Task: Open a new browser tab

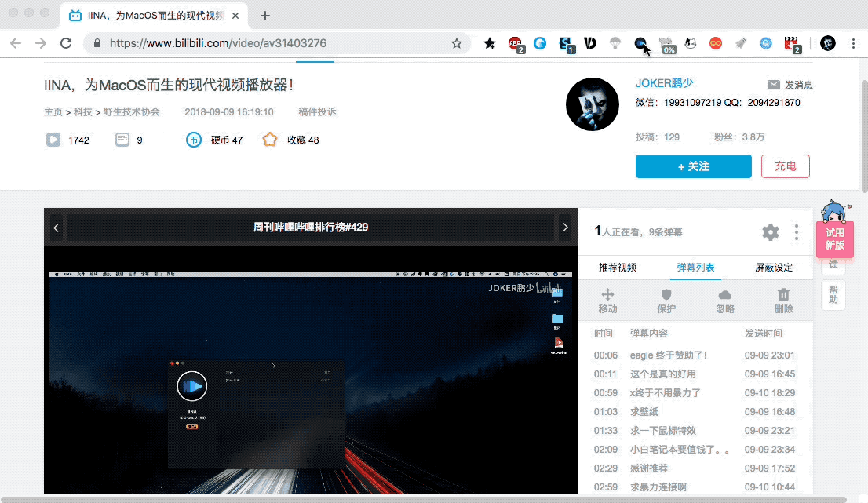Action: click(x=265, y=16)
